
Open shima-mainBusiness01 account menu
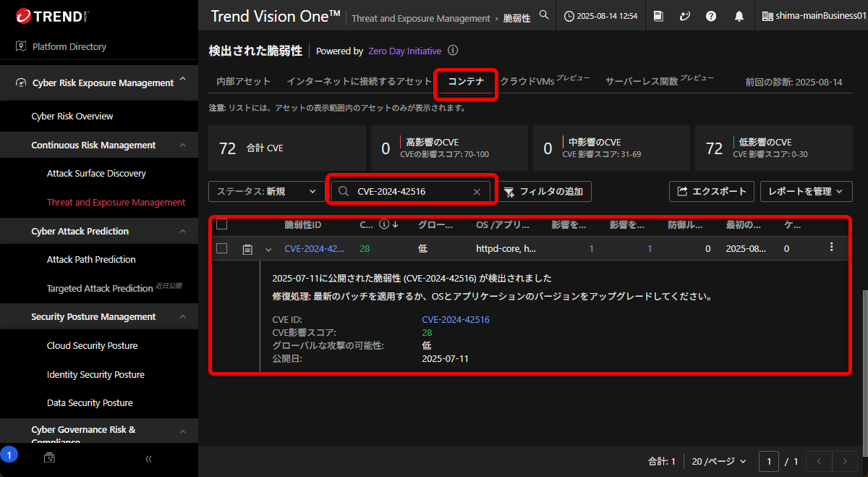click(x=814, y=16)
